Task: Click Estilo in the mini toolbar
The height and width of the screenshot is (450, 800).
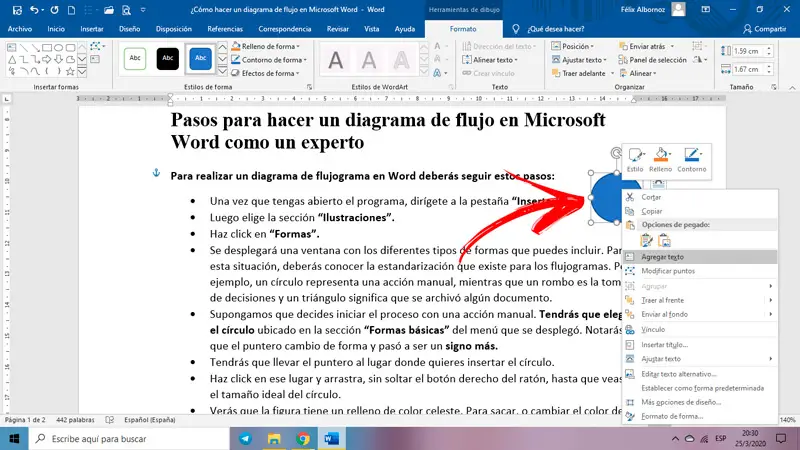Action: pyautogui.click(x=635, y=160)
